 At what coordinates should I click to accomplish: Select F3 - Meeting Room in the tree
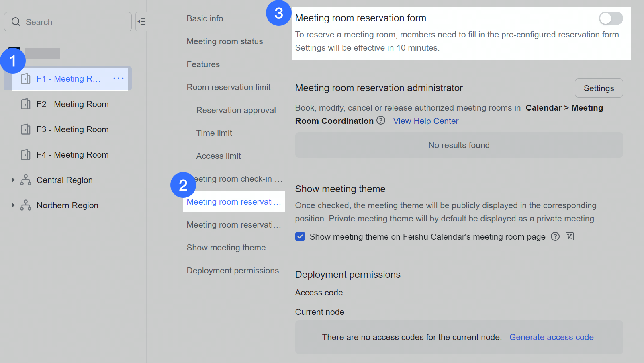pos(72,129)
